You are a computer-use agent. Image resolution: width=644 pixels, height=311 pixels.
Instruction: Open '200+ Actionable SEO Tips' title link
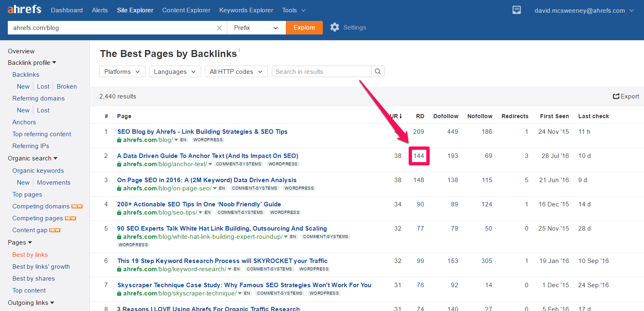[199, 204]
